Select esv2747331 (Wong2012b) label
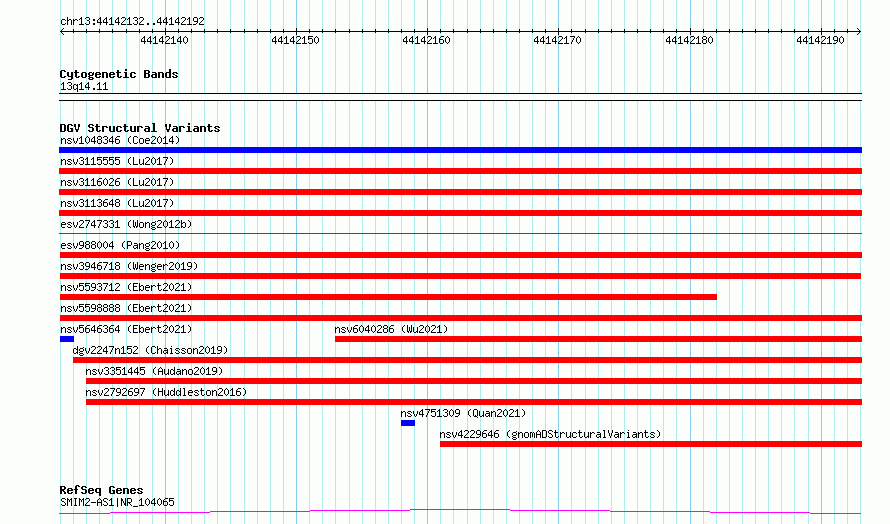 (x=126, y=224)
